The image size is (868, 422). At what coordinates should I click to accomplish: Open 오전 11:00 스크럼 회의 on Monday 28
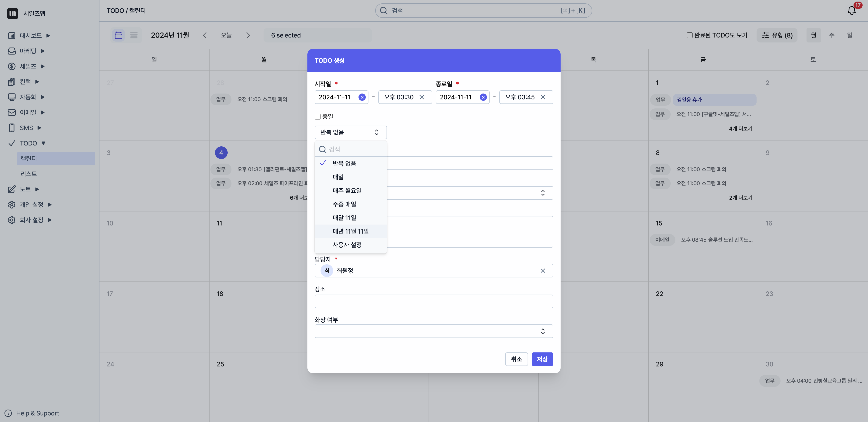(262, 99)
